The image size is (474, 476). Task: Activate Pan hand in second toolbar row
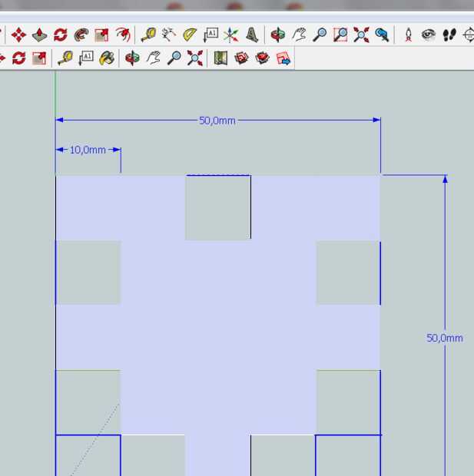[x=154, y=58]
